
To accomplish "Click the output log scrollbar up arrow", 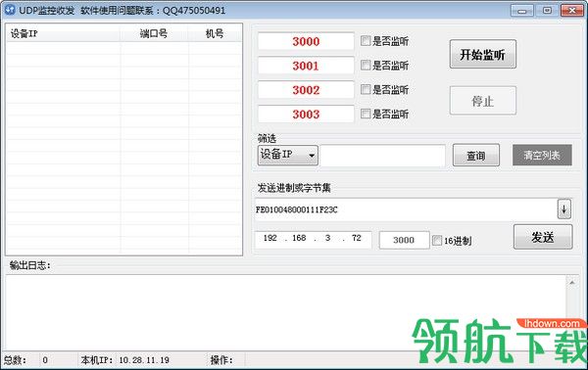I will pyautogui.click(x=572, y=283).
